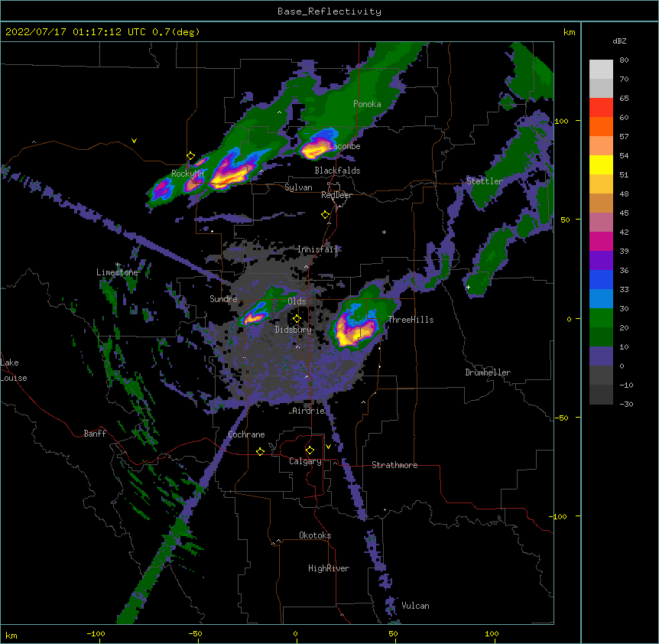This screenshot has height=644, width=659.
Task: Click the Sundre town label
Action: click(223, 299)
